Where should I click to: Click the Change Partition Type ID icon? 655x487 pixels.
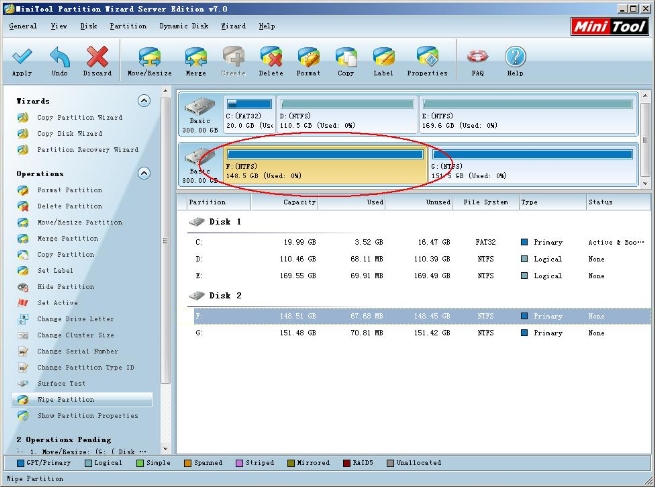pyautogui.click(x=23, y=368)
